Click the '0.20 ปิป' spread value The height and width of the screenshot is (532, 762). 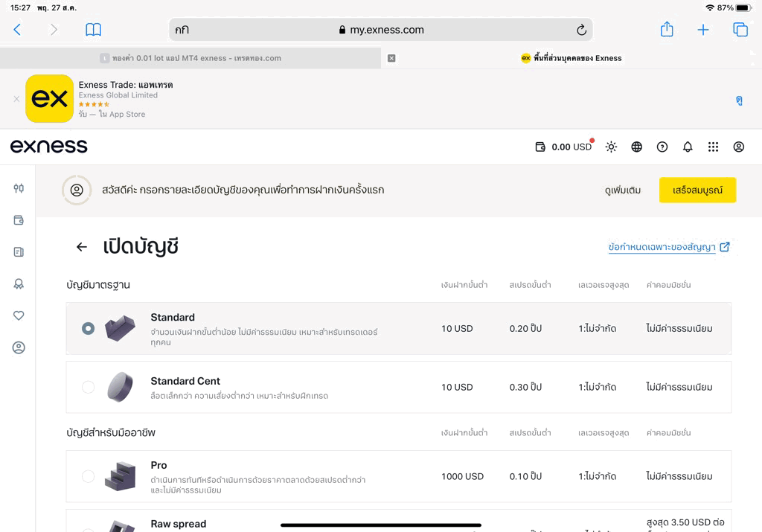525,328
